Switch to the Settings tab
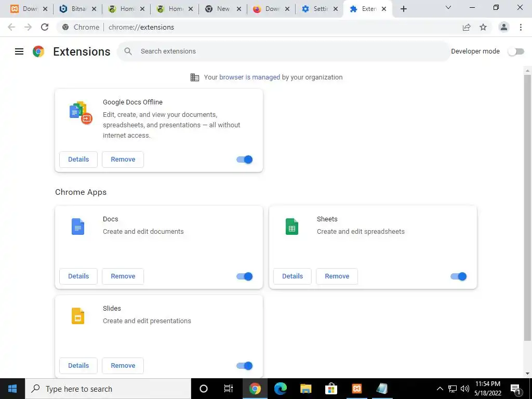The width and height of the screenshot is (532, 399). tap(320, 9)
